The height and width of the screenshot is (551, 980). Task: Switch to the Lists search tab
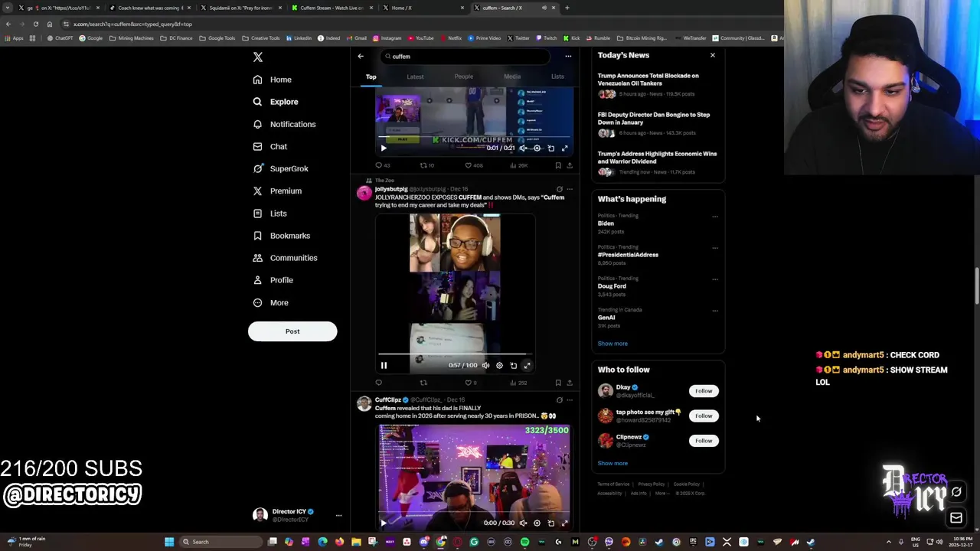coord(557,77)
